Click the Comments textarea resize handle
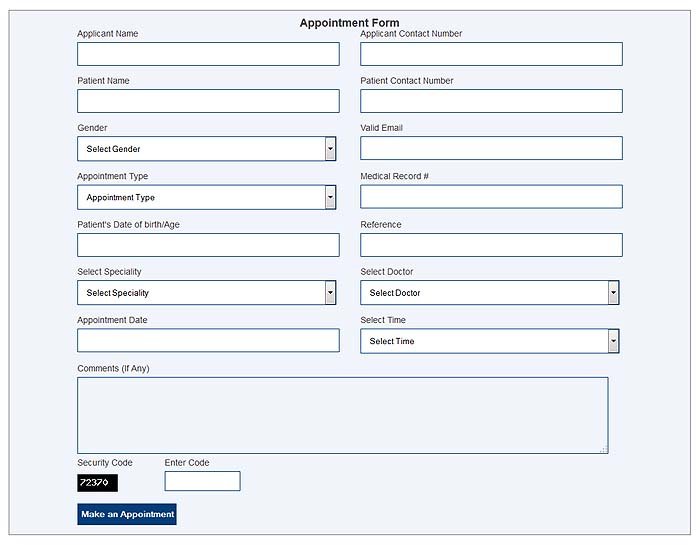 604,449
